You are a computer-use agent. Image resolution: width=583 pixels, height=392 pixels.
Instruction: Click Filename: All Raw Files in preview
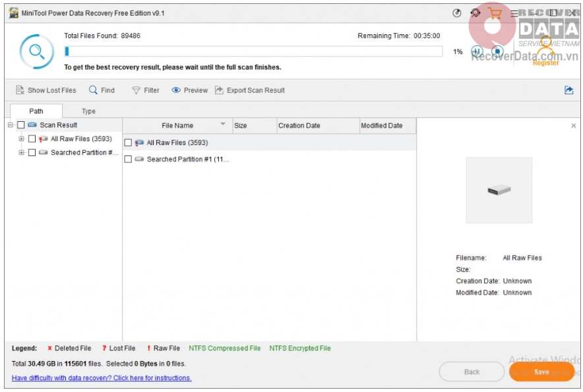(499, 258)
